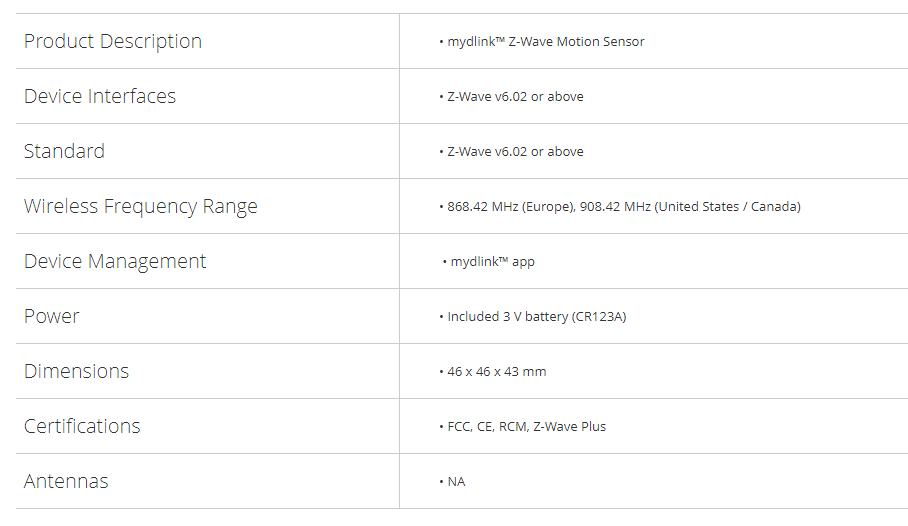Select the mydlink app value text
908x526 pixels.
[x=492, y=262]
